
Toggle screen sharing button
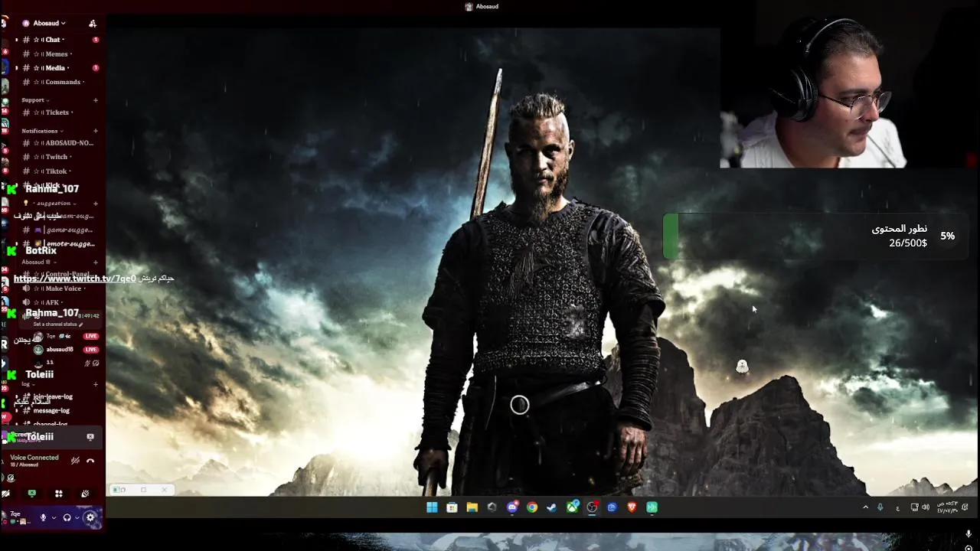point(31,494)
